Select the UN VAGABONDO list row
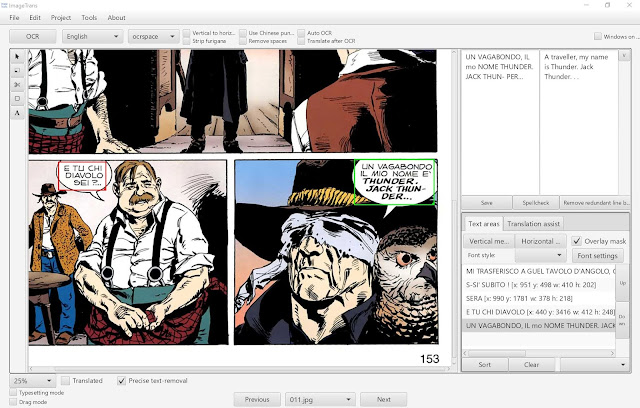Image resolution: width=640 pixels, height=408 pixels. [x=539, y=326]
